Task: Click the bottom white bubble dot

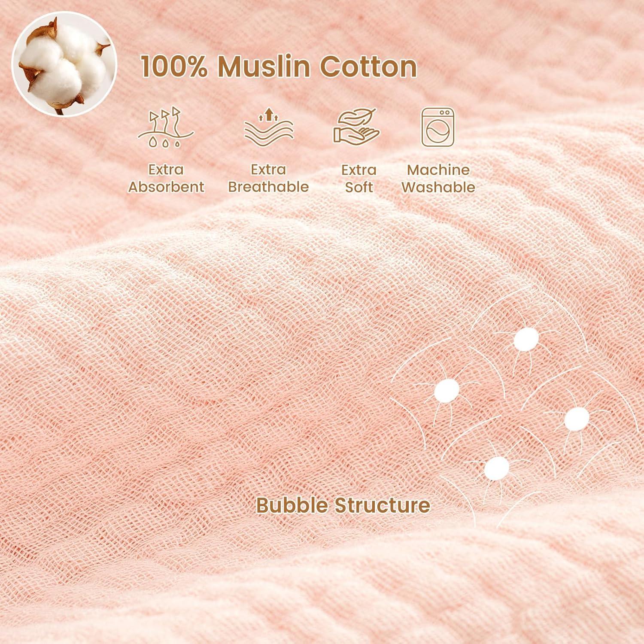Action: click(497, 468)
